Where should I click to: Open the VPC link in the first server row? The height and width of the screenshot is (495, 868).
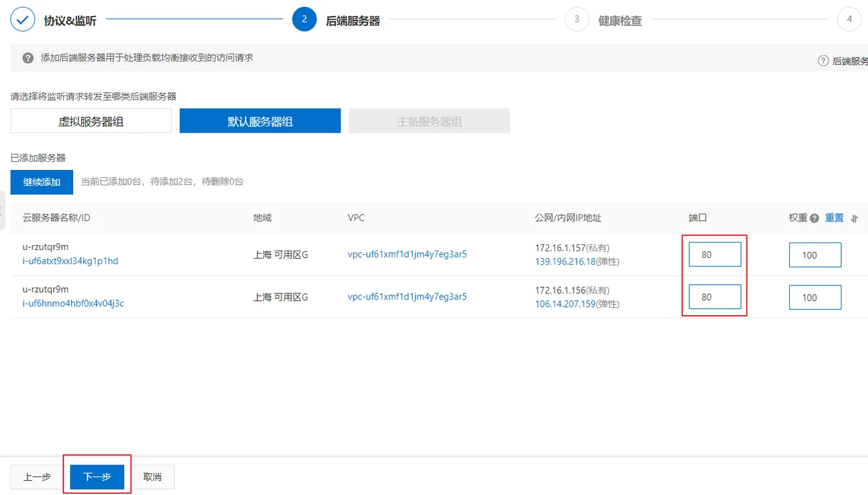pyautogui.click(x=407, y=254)
